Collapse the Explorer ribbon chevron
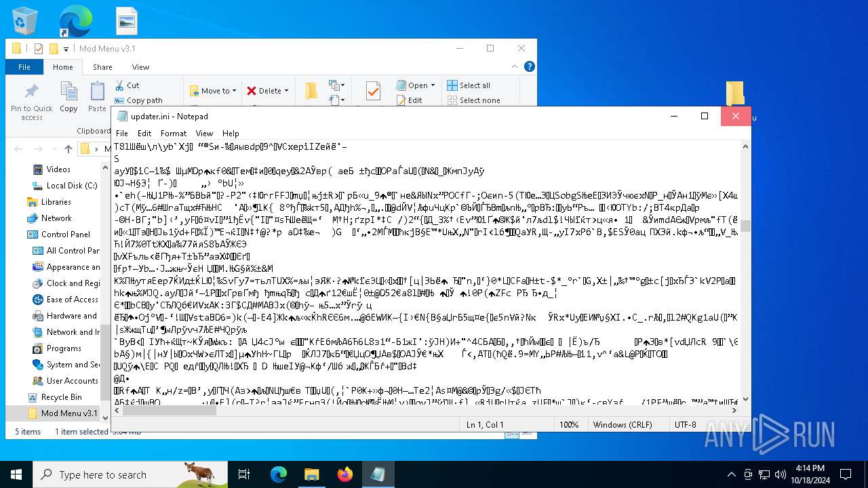 (515, 66)
